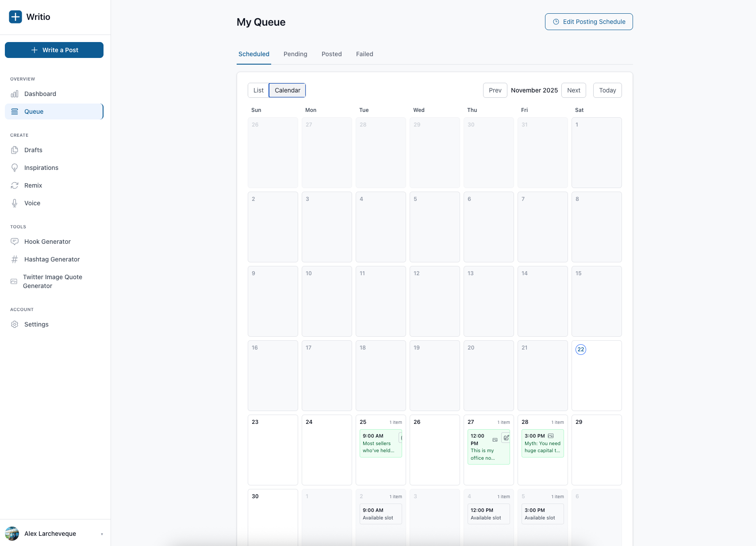Click the edit pencil on November 27 post

(506, 438)
